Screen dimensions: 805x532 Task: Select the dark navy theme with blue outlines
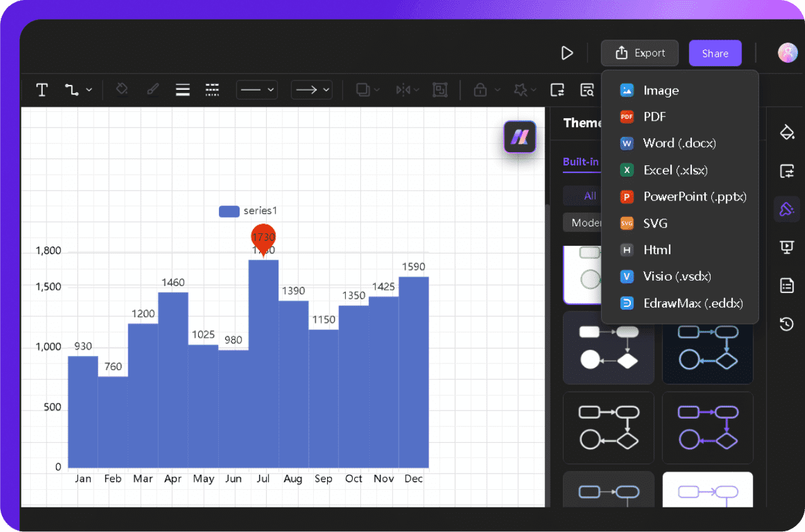708,352
